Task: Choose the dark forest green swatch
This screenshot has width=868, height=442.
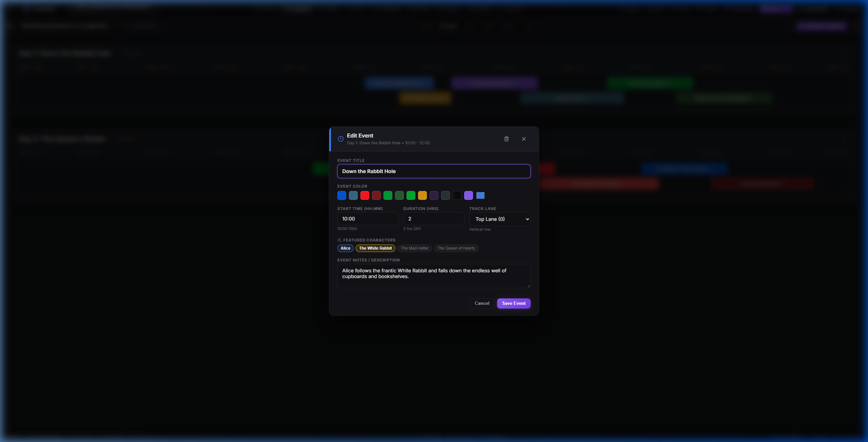Action: click(399, 195)
